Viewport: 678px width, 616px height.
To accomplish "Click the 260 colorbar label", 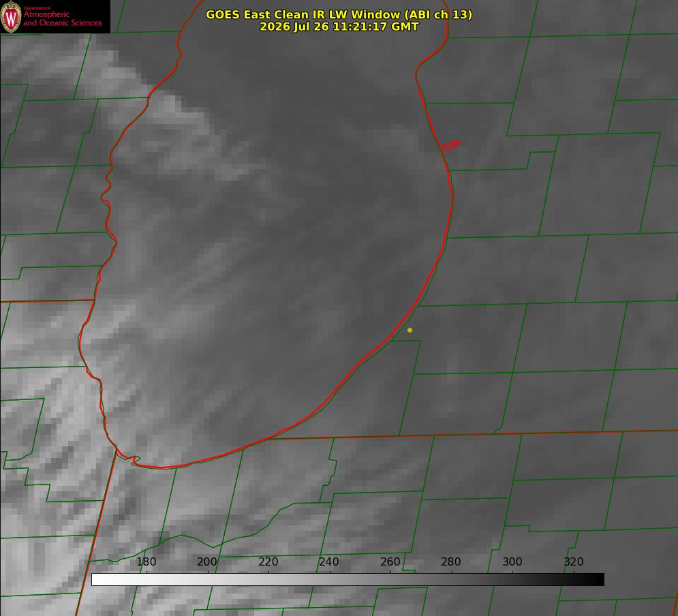I will pyautogui.click(x=390, y=561).
